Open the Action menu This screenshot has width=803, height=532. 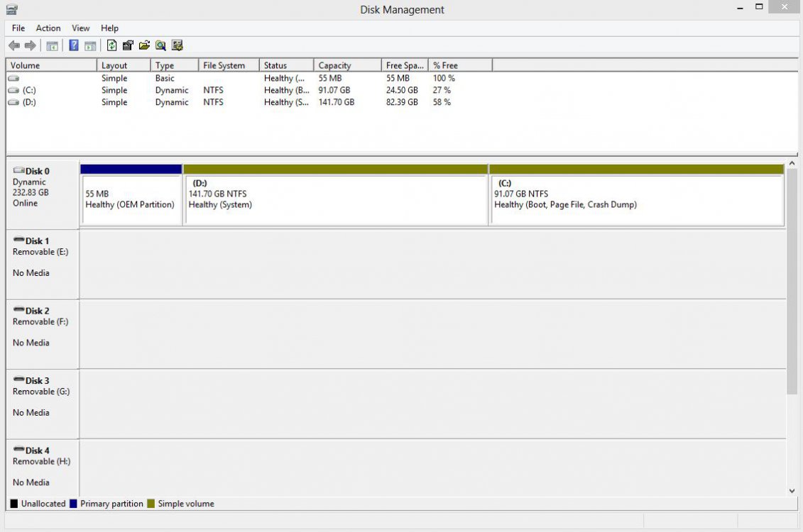(48, 28)
